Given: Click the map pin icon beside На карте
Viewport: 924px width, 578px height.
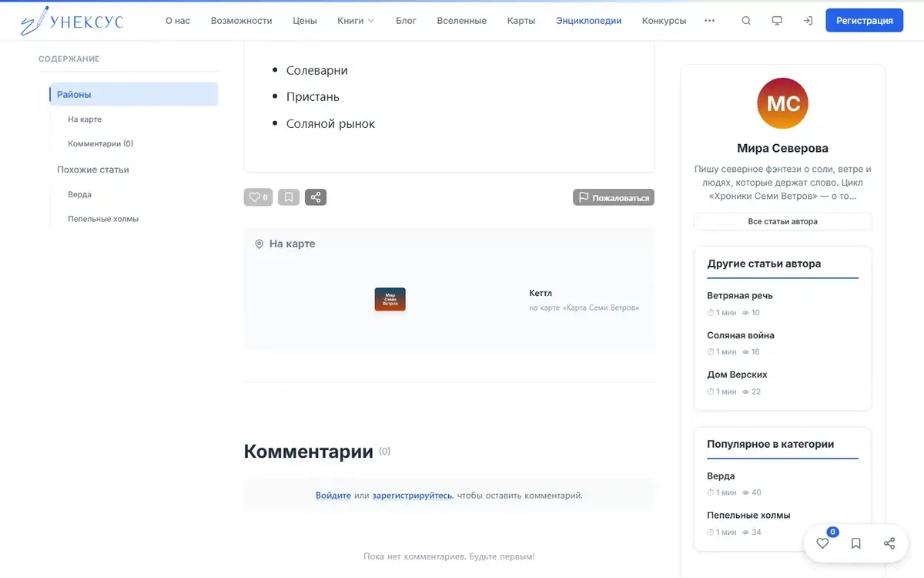Looking at the screenshot, I should click(259, 244).
